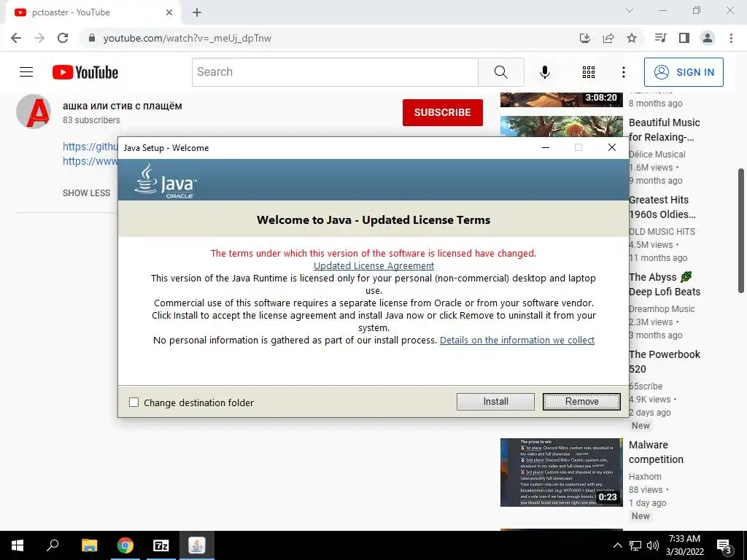Open the Malware competition video thumbnail
The height and width of the screenshot is (560, 747).
click(x=561, y=472)
